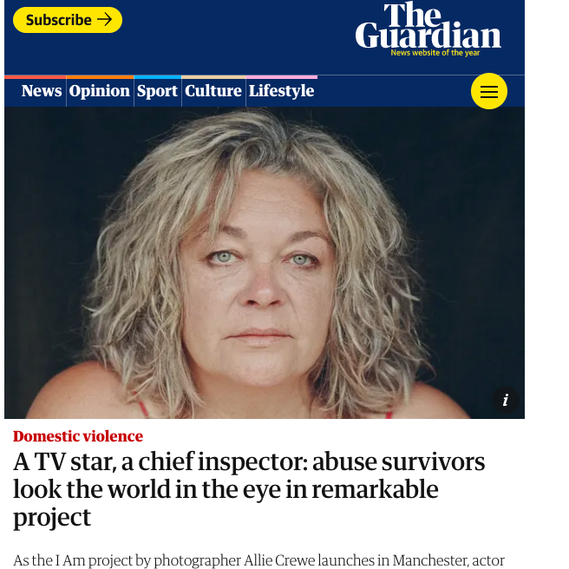Click the blue bar above Sport

[157, 77]
